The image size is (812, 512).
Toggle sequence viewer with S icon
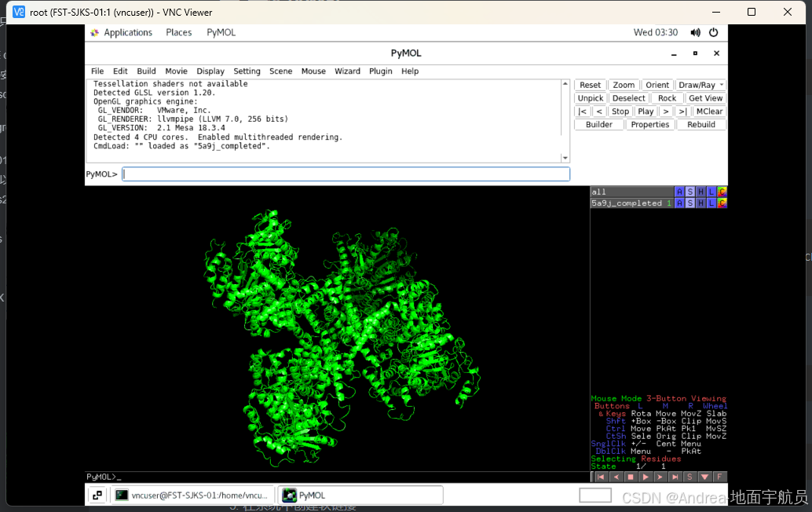click(689, 477)
